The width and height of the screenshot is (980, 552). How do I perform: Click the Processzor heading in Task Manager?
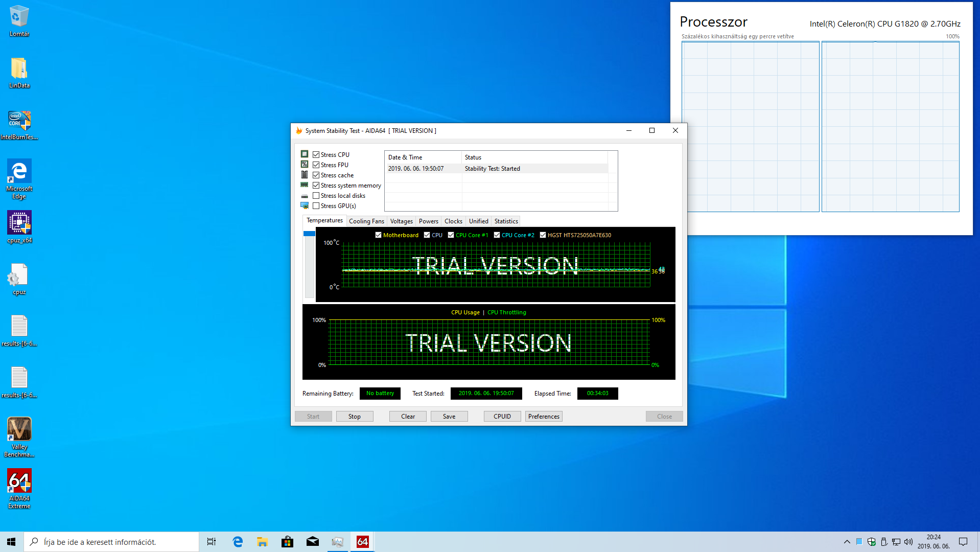[713, 22]
